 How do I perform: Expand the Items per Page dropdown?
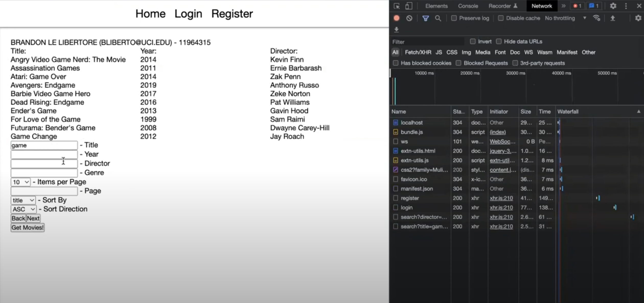[20, 182]
